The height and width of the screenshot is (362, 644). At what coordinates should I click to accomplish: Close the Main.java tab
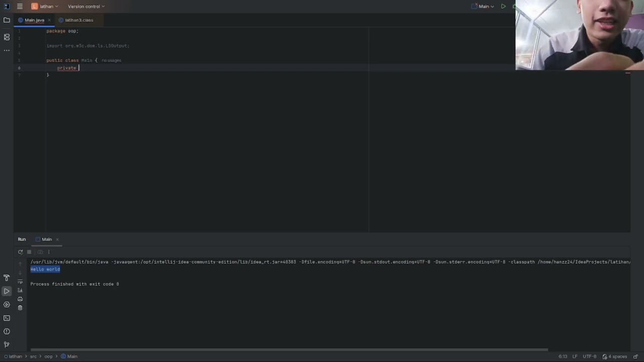(x=49, y=20)
